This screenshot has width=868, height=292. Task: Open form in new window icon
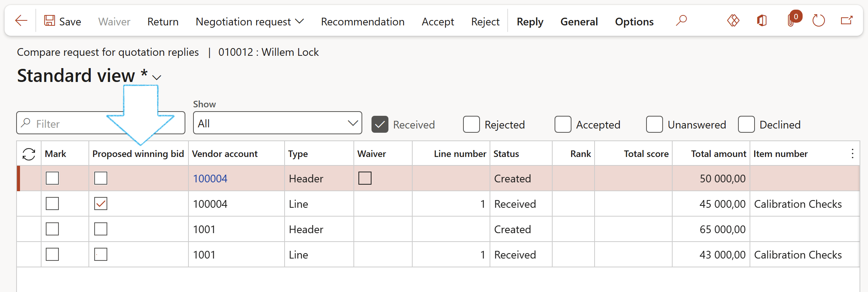pos(846,21)
